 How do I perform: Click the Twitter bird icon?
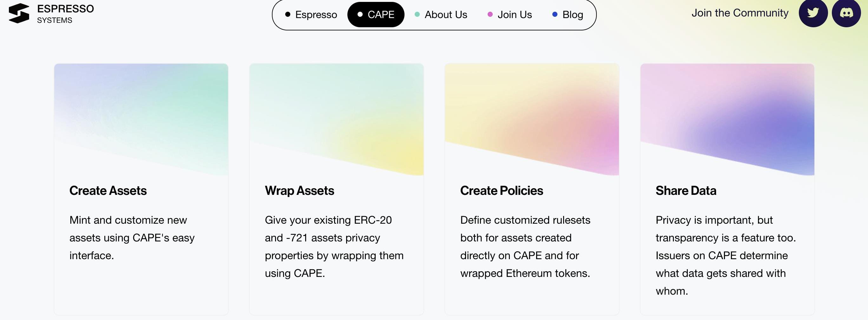[813, 13]
